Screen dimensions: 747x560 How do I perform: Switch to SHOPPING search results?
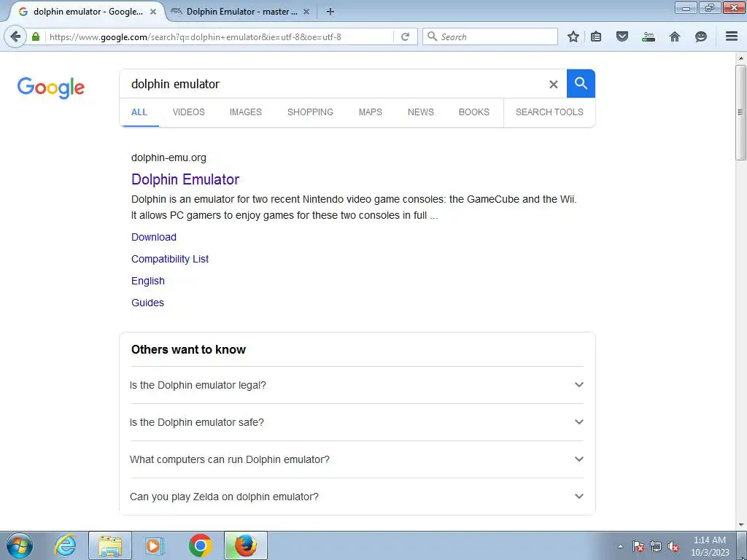point(310,112)
